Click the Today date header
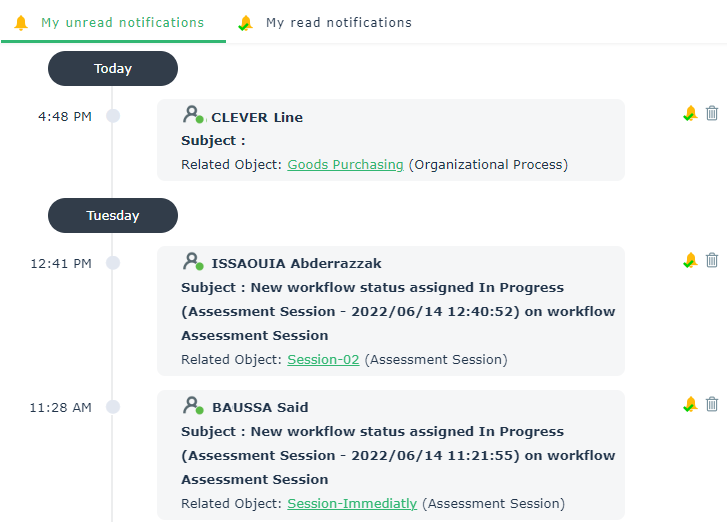Viewport: 727px width, 522px height. coord(113,69)
